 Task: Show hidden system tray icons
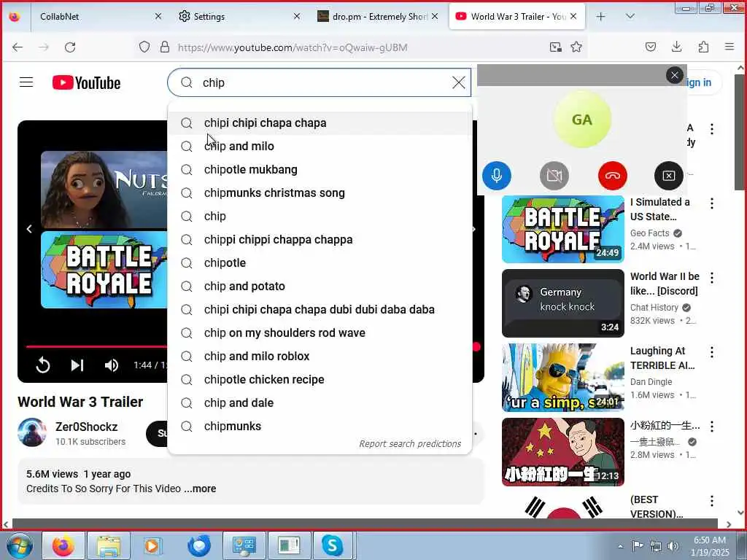(620, 546)
